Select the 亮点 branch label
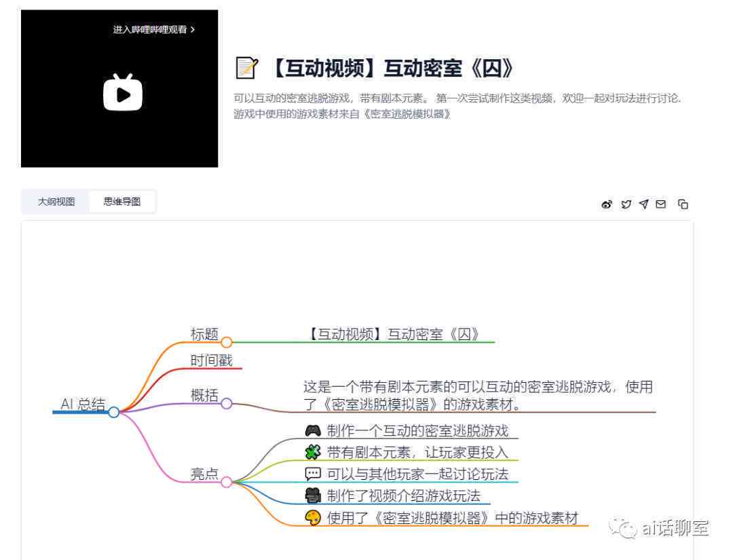 coord(204,474)
